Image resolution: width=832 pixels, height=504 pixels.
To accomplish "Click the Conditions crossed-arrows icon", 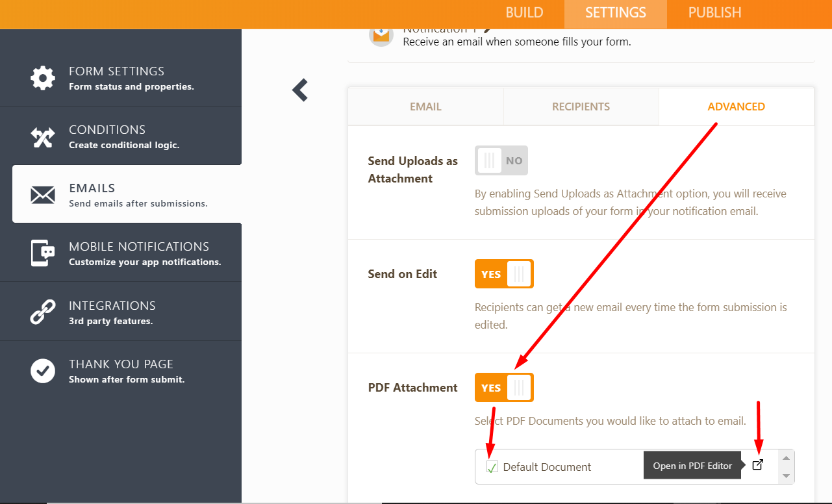I will (x=43, y=136).
